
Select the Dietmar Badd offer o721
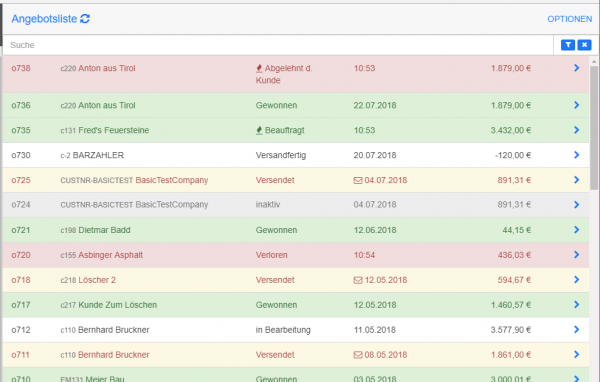(296, 230)
